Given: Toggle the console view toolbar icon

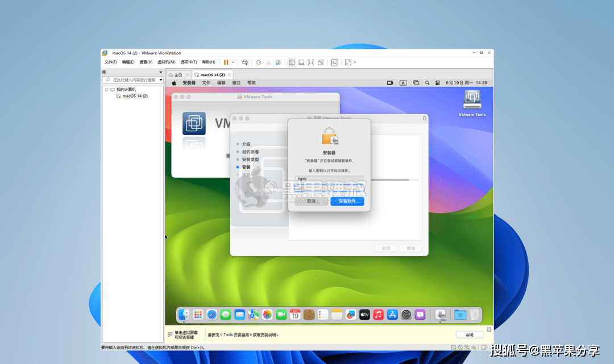Looking at the screenshot, I should 334,62.
